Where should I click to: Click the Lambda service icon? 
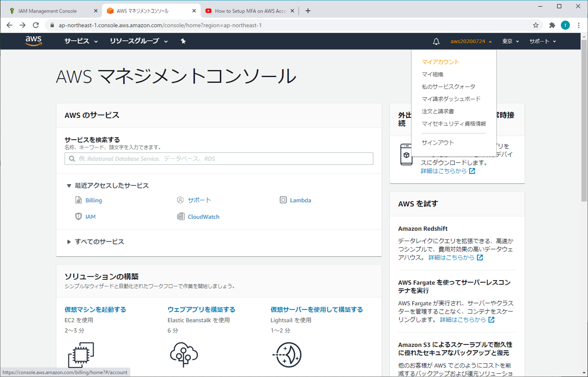(283, 200)
